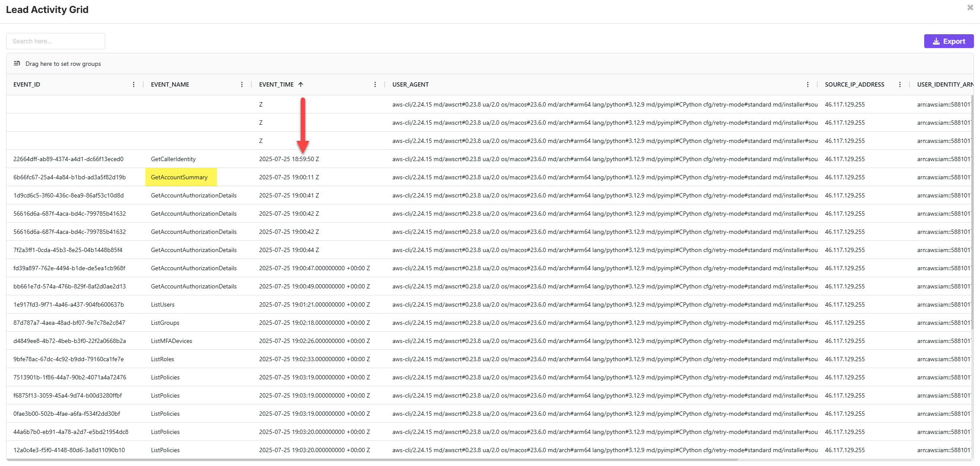
Task: Click the search input field
Action: coord(55,41)
